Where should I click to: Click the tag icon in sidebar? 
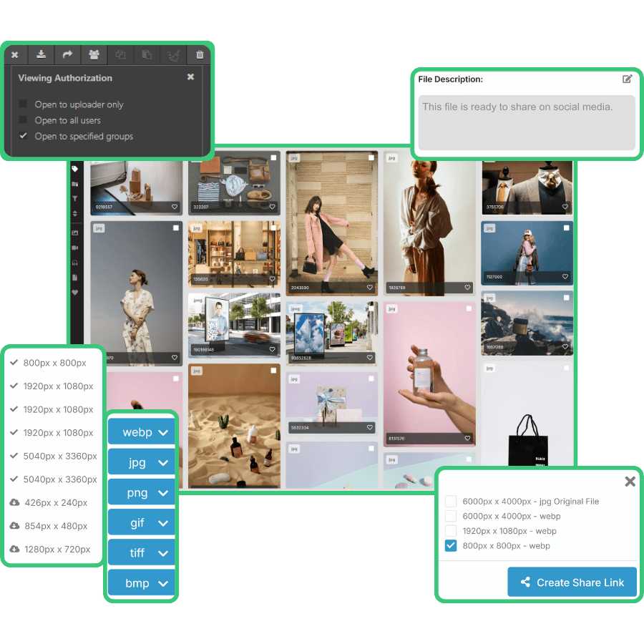tap(75, 170)
